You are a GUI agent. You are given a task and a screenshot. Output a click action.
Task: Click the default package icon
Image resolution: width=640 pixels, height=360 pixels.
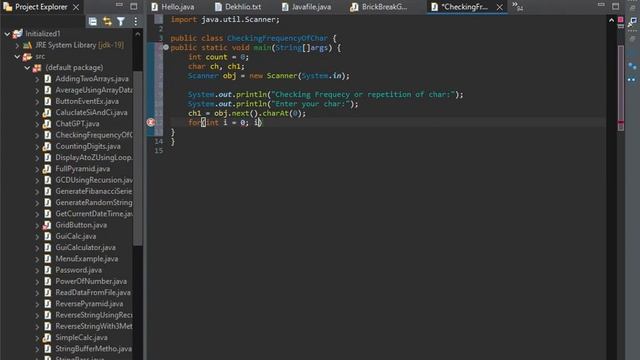point(37,68)
